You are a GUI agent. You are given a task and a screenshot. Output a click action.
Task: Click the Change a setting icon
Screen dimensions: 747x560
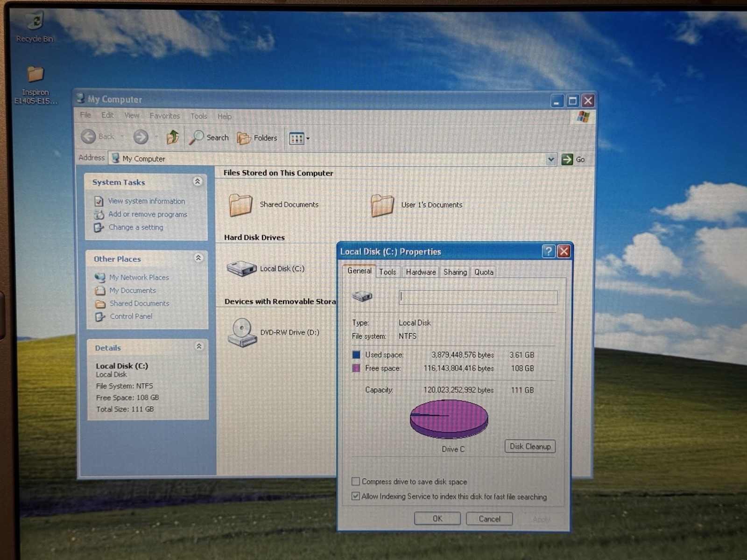coord(99,227)
